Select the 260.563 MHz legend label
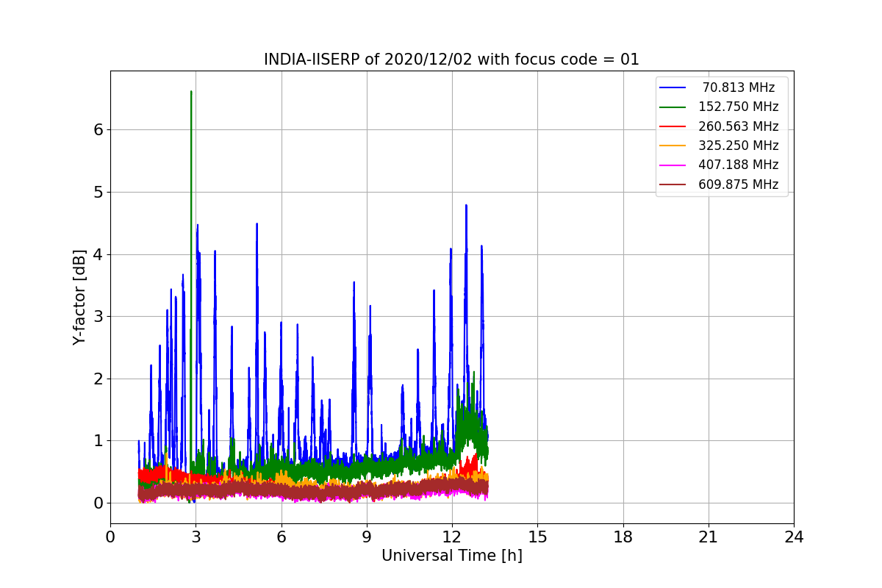The height and width of the screenshot is (588, 882). (x=739, y=126)
